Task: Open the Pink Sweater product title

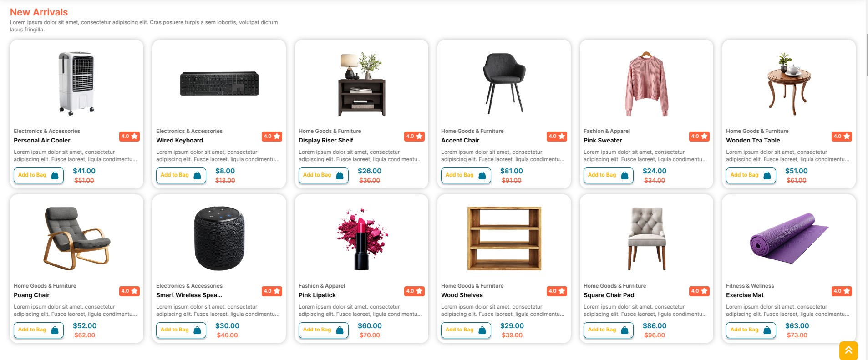Action: 603,140
